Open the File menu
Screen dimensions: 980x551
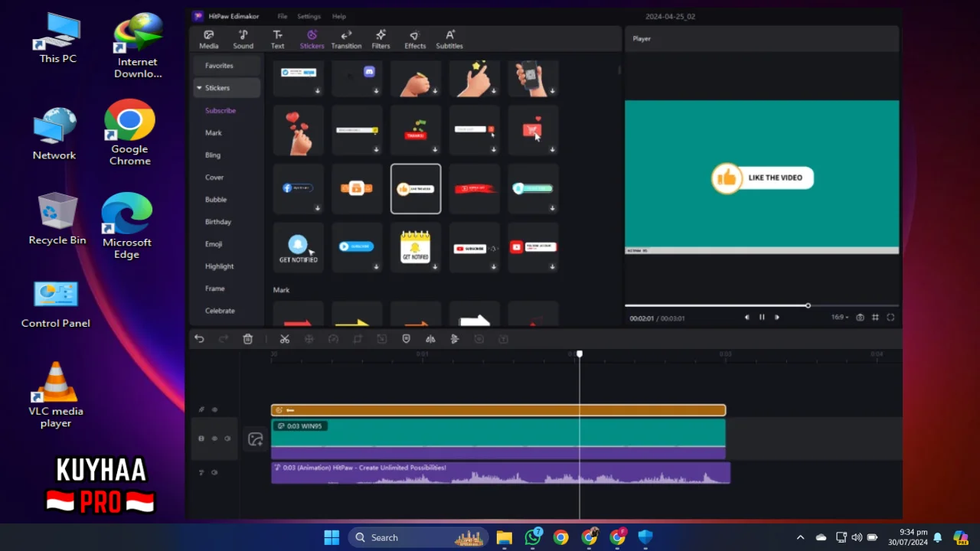[283, 16]
